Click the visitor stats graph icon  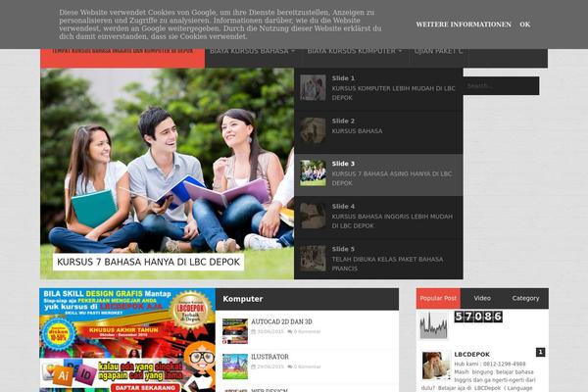click(x=433, y=325)
